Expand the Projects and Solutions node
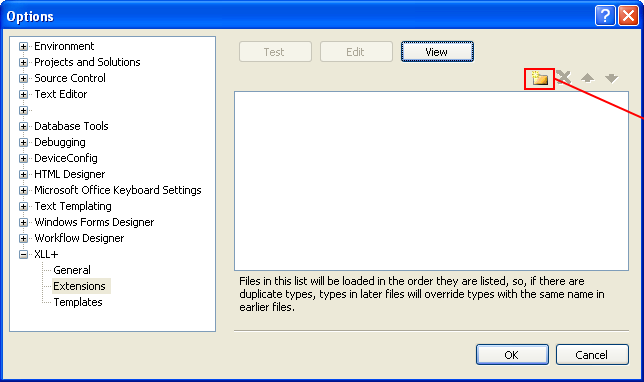Viewport: 644px width, 382px height. [23, 62]
